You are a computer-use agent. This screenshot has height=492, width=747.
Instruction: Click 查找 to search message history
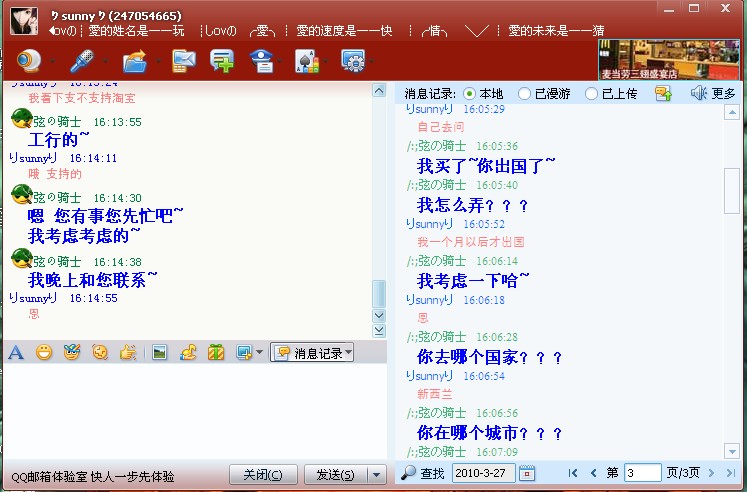422,473
